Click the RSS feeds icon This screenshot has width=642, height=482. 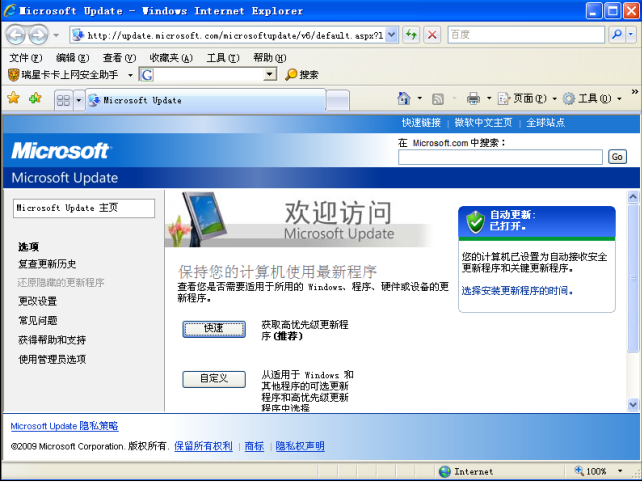[x=438, y=99]
